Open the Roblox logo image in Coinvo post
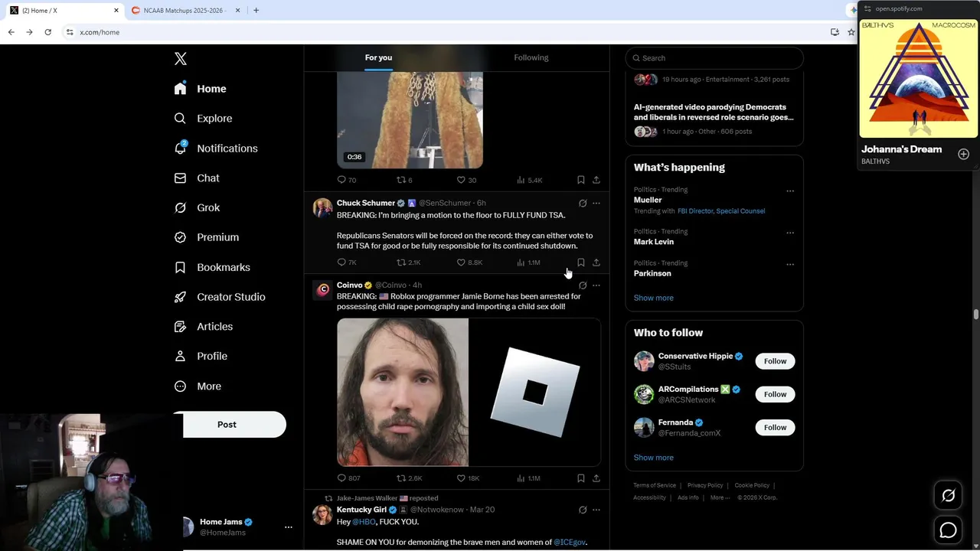Screen dimensions: 980x551 pyautogui.click(x=535, y=393)
